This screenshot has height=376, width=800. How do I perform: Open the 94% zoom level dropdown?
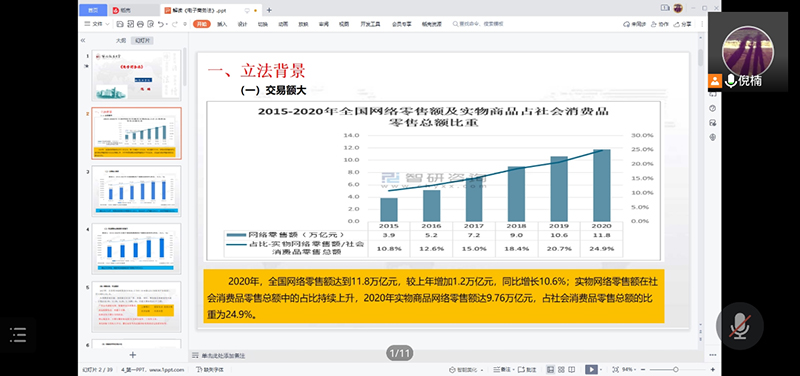point(628,369)
